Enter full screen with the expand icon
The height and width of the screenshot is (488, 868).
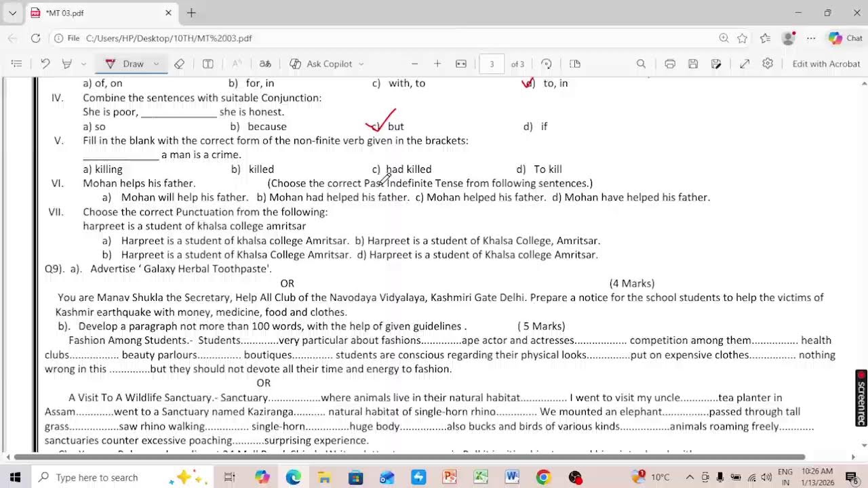coord(745,64)
